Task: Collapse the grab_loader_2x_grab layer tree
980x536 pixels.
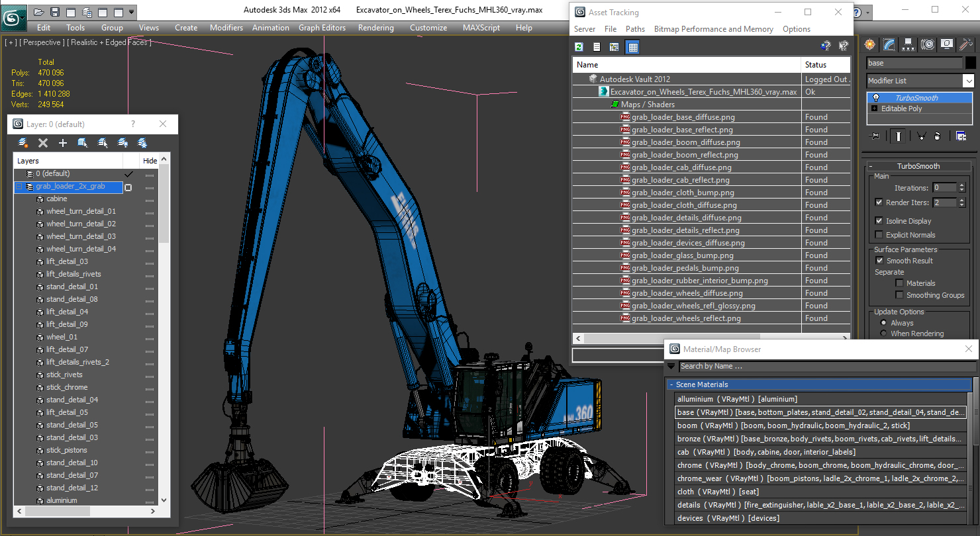Action: 19,187
